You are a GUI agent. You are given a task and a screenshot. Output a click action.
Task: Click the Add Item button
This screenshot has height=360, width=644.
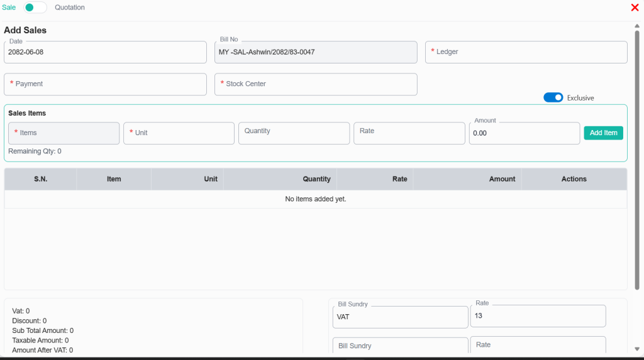[x=603, y=133]
